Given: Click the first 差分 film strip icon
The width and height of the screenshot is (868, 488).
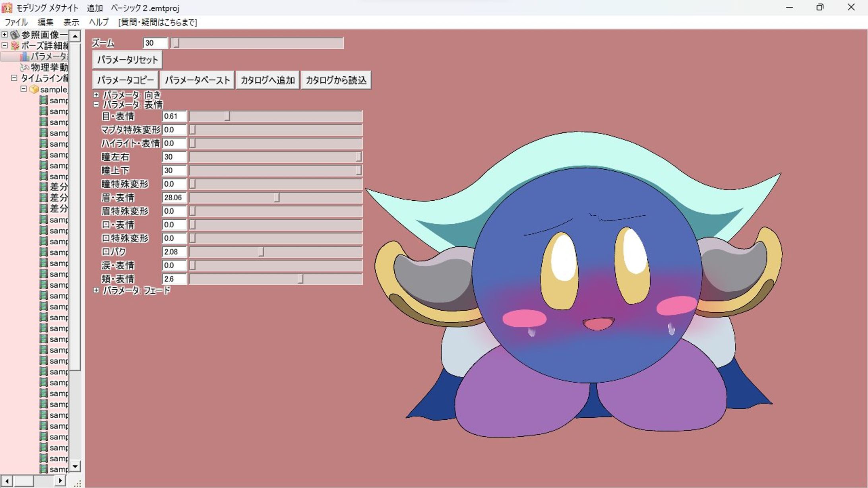Looking at the screenshot, I should click(44, 187).
